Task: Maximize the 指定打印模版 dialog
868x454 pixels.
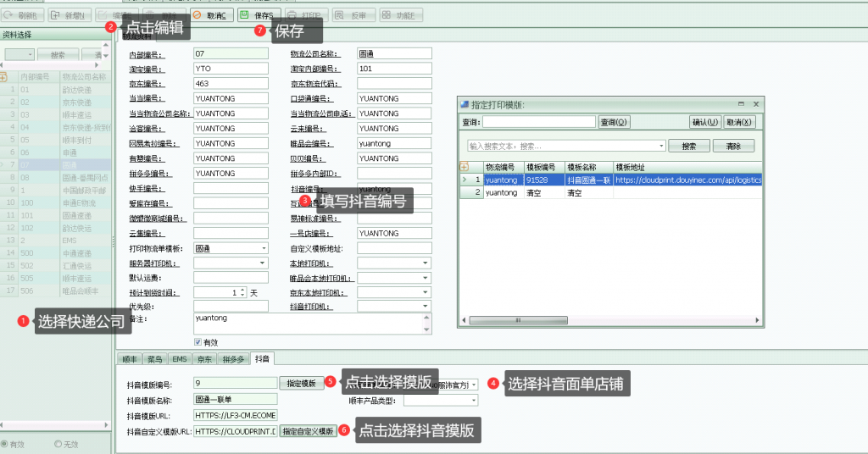Action: click(741, 104)
